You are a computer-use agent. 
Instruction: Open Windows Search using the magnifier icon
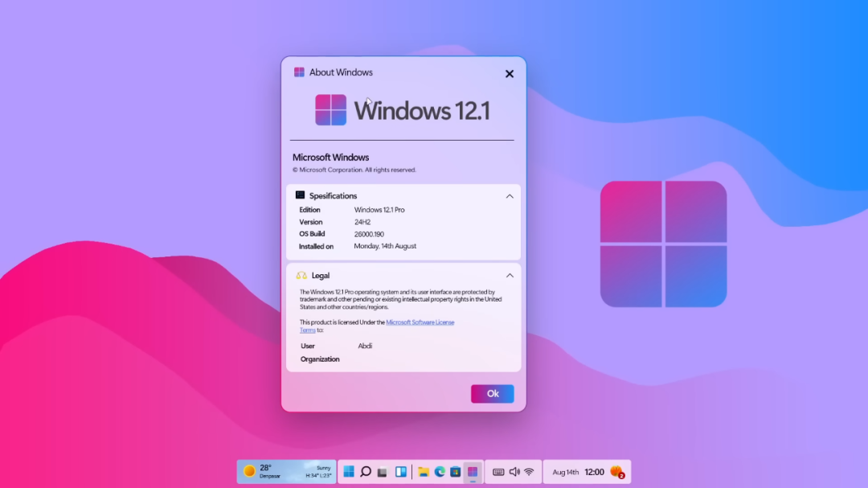(366, 472)
